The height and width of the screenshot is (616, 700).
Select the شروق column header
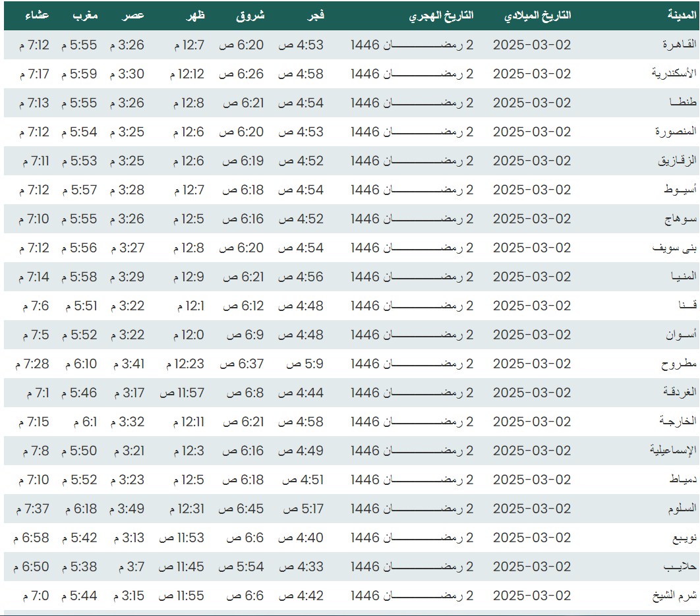250,14
